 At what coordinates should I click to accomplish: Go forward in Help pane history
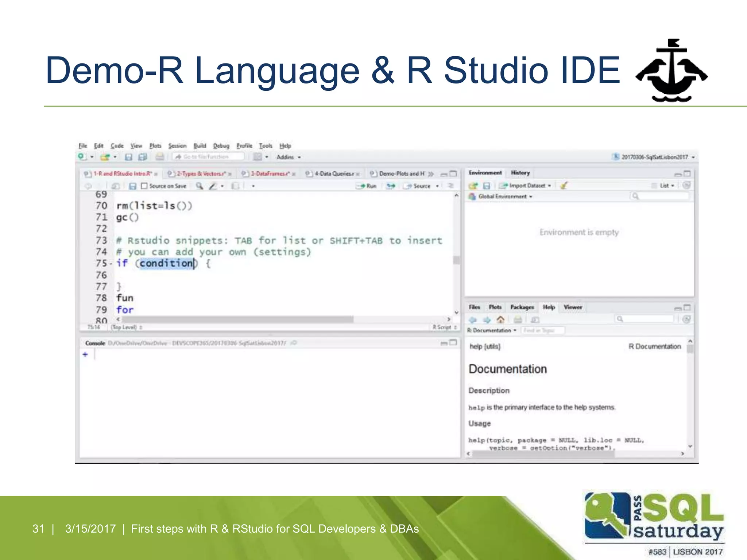[x=487, y=320]
